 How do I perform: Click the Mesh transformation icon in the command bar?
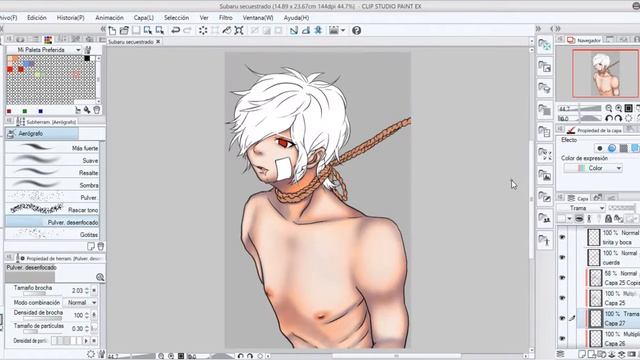[x=239, y=30]
